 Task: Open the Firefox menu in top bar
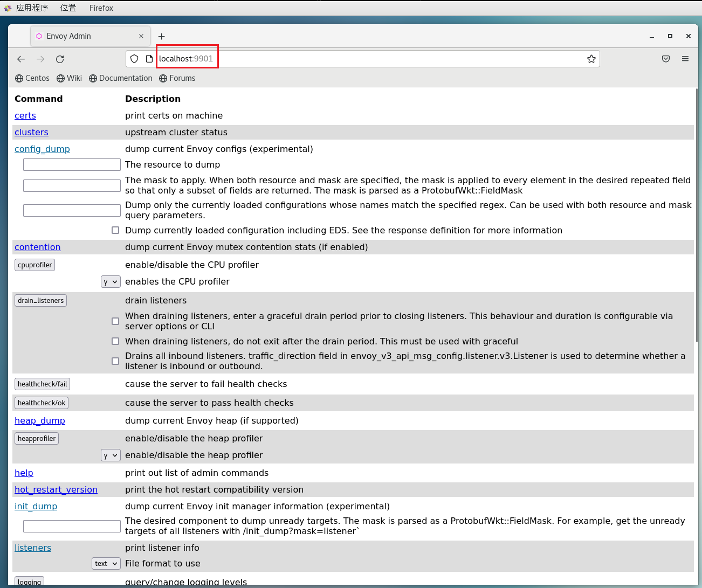click(101, 8)
